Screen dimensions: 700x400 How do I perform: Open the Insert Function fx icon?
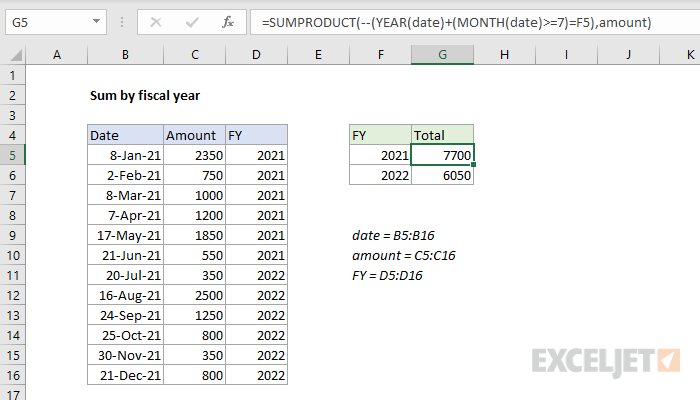click(228, 22)
